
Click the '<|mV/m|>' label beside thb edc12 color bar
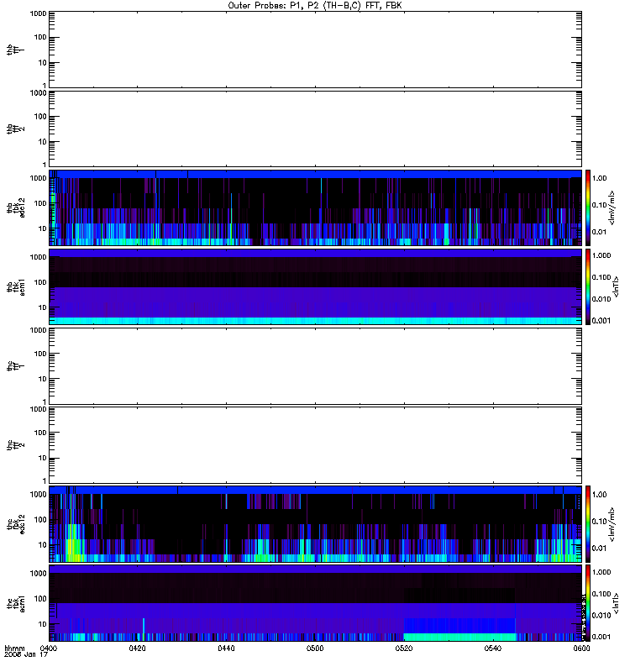[612, 207]
